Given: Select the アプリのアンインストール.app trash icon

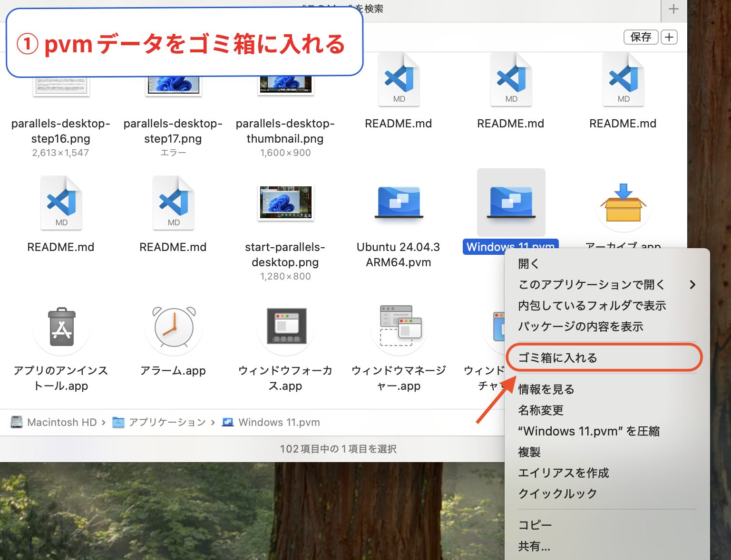Looking at the screenshot, I should 61,327.
